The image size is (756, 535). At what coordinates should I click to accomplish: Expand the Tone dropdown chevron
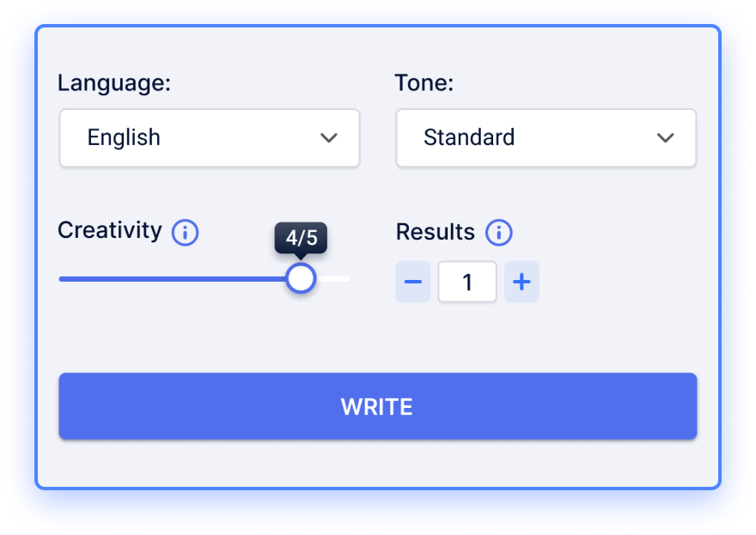(x=665, y=138)
